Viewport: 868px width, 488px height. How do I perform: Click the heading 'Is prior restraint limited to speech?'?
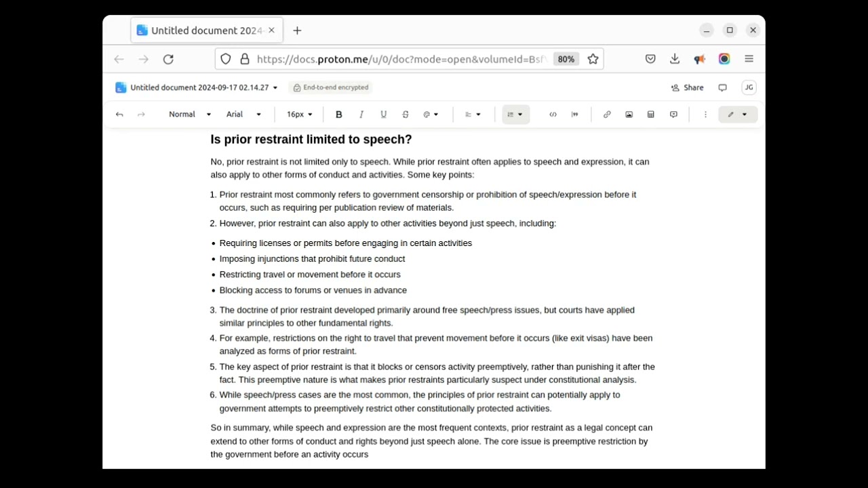[311, 140]
